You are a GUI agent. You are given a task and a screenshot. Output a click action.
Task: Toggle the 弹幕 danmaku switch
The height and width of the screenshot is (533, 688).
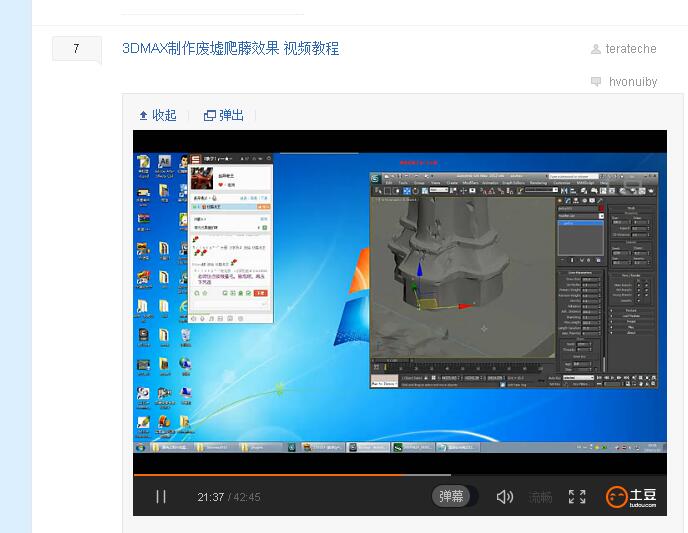pyautogui.click(x=455, y=496)
